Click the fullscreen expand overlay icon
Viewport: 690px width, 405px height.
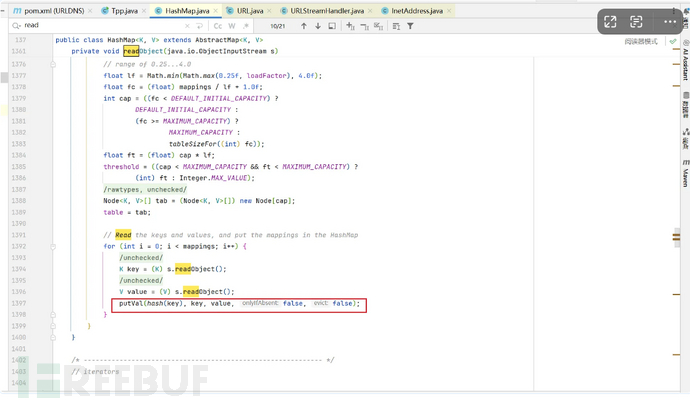click(x=609, y=21)
